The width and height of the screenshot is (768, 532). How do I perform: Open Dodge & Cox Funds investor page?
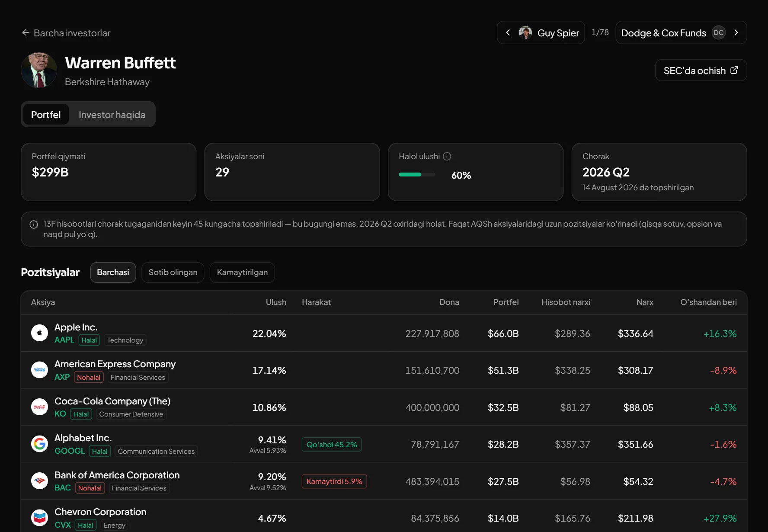click(x=681, y=33)
